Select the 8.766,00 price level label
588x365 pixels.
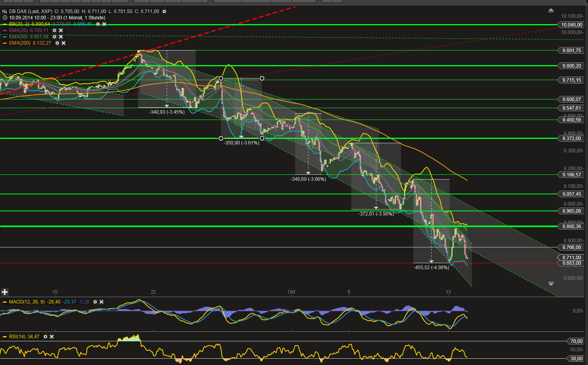coord(571,247)
